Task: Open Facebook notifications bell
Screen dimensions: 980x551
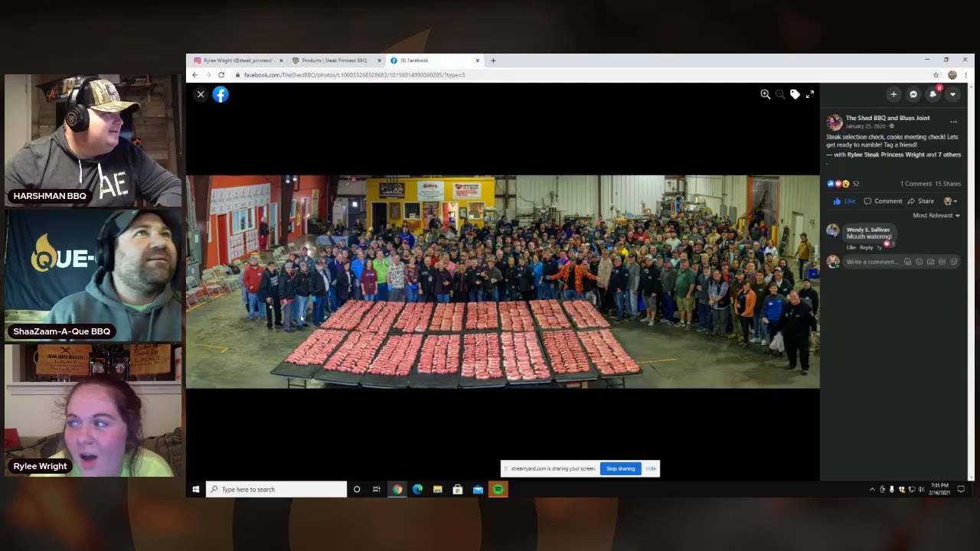Action: coord(933,94)
